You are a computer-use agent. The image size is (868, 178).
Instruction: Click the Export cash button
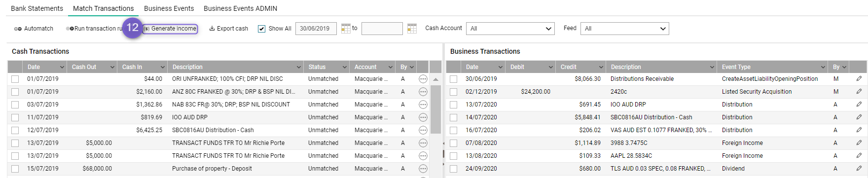229,29
